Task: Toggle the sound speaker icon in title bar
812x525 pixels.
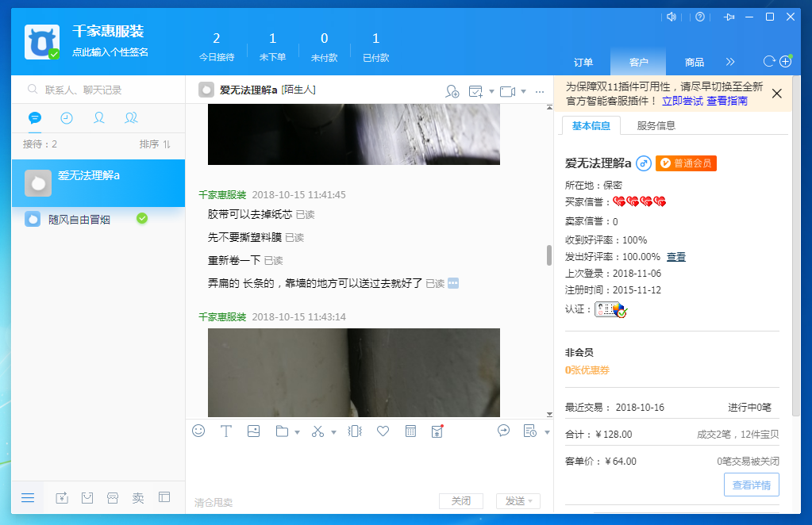Action: (672, 17)
